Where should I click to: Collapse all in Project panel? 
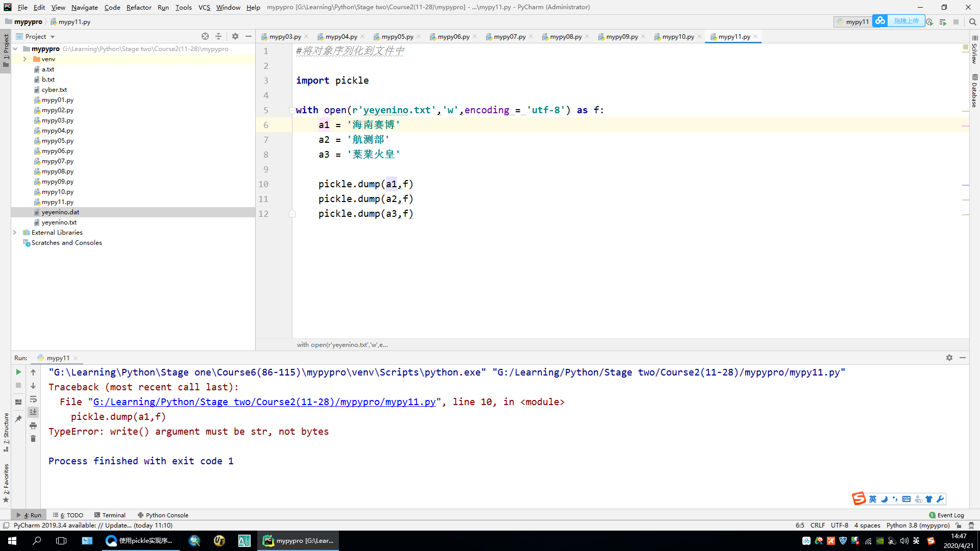pos(218,36)
